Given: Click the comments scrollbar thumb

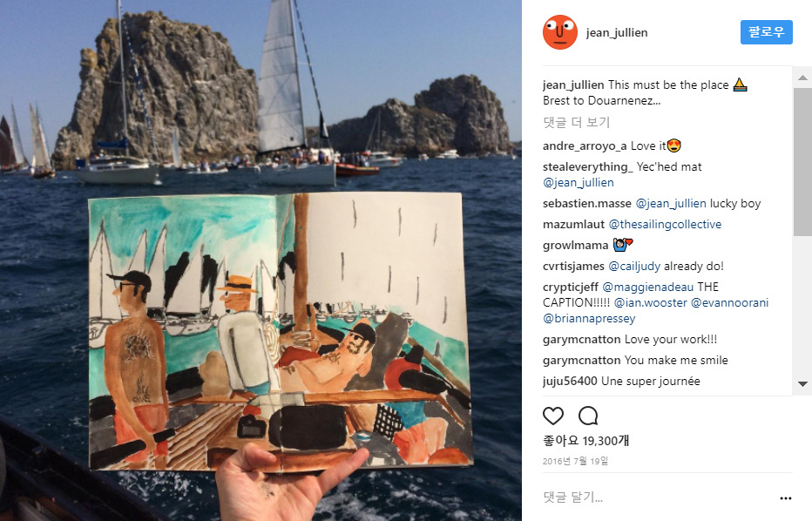Looking at the screenshot, I should [802, 161].
